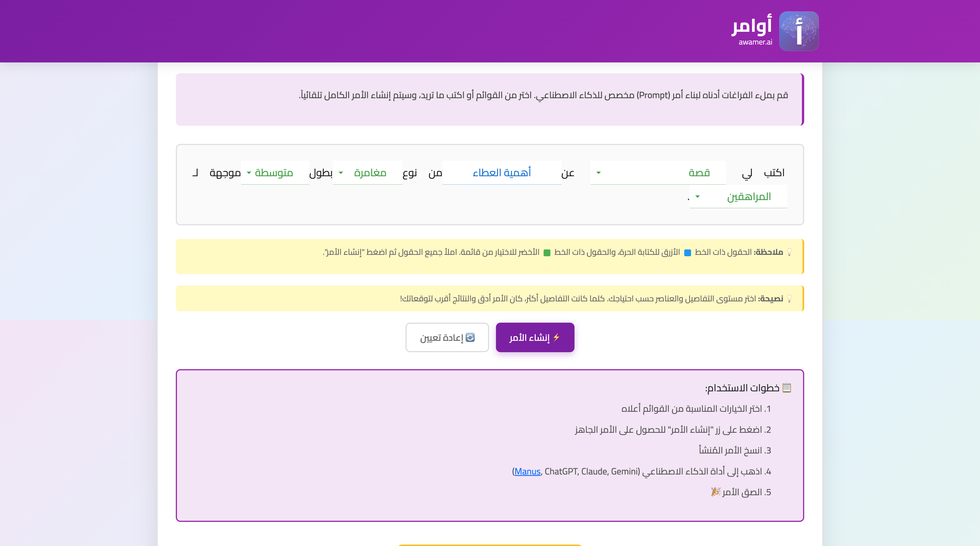
Task: Click the blue square color indicator
Action: pyautogui.click(x=687, y=253)
